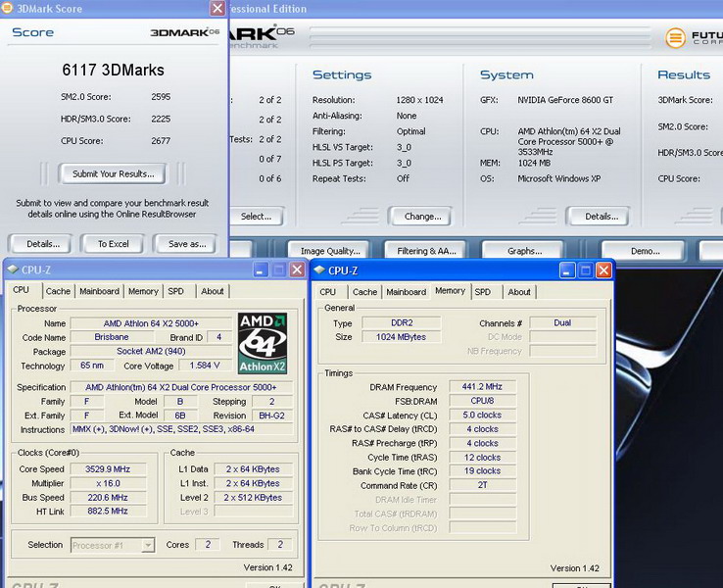Select SPD tab in right CPU-Z
Screen dimensions: 723x588
(483, 292)
